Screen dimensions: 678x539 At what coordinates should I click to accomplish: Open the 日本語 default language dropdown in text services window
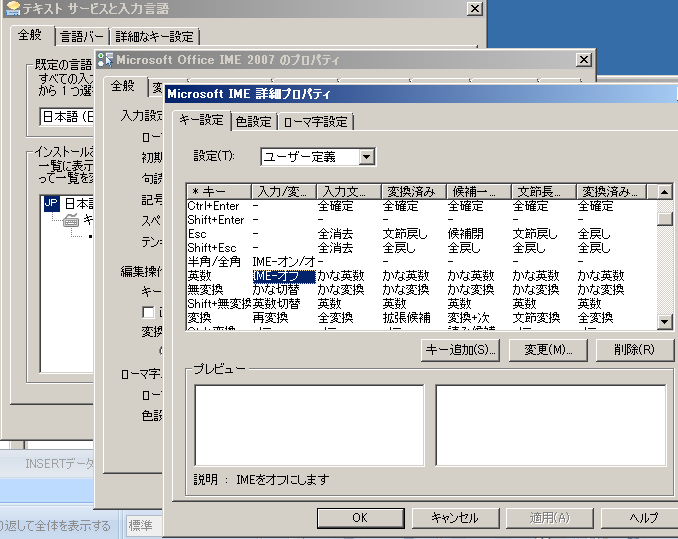[x=66, y=117]
